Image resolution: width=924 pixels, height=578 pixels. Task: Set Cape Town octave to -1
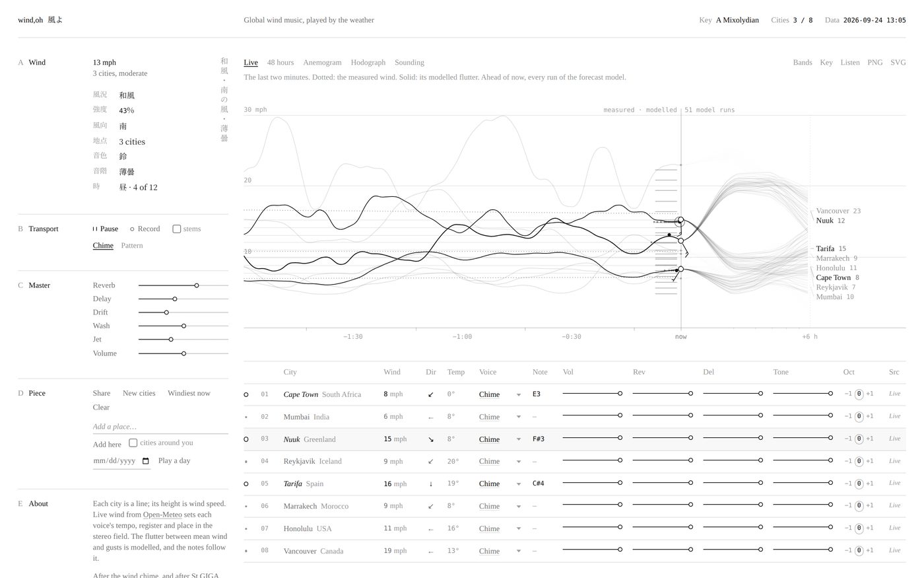848,394
